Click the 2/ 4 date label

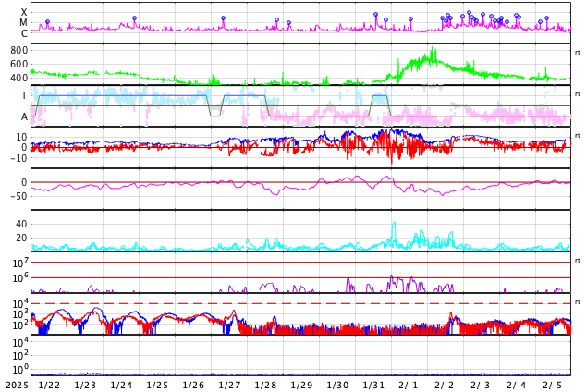click(517, 385)
